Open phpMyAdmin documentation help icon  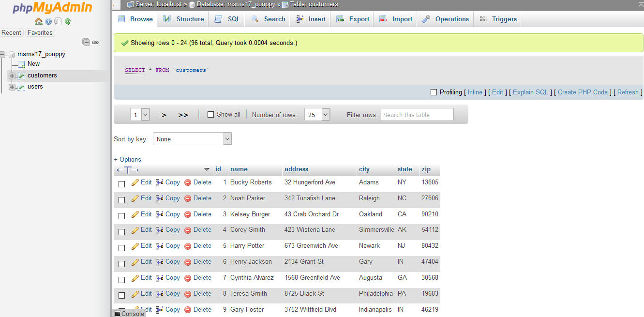(48, 21)
